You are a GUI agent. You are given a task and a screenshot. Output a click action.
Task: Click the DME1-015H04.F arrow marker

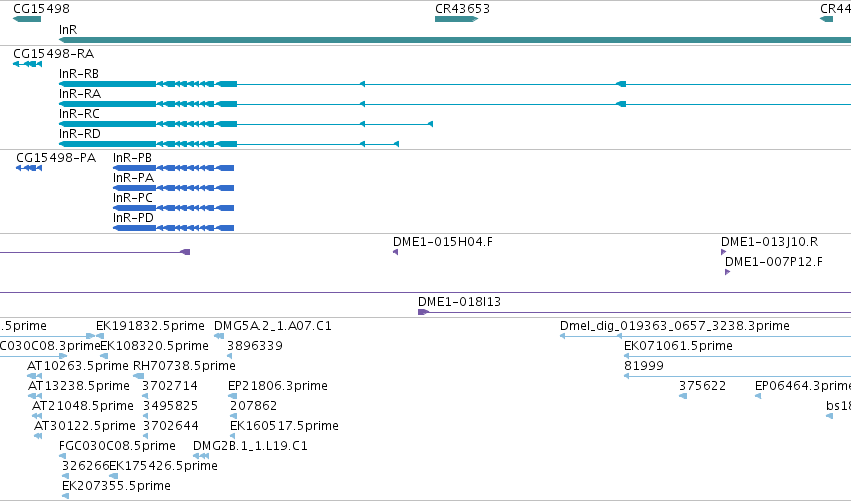pos(396,252)
